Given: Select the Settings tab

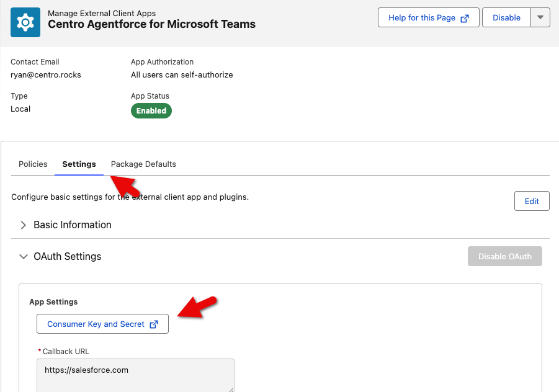Looking at the screenshot, I should [x=79, y=164].
